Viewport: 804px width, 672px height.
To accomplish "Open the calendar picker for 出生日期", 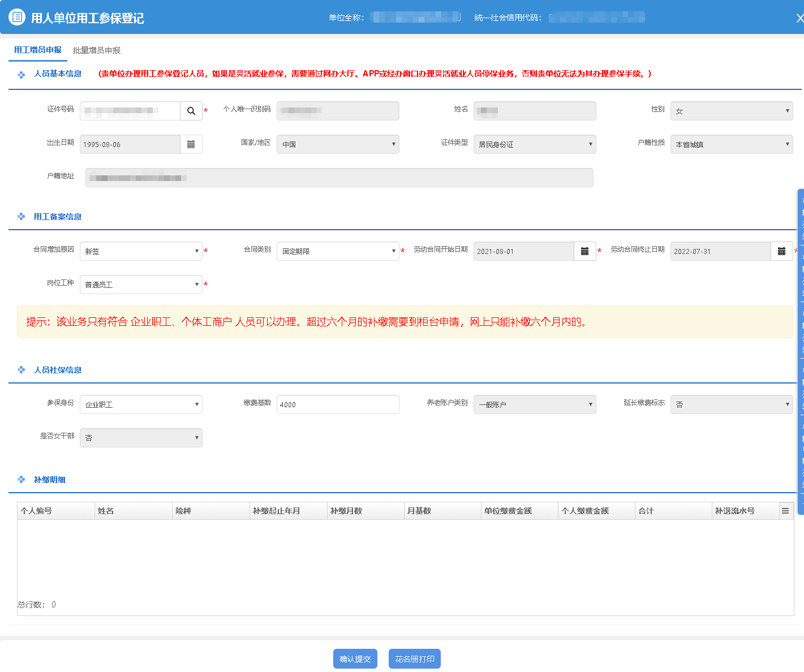I will click(191, 144).
